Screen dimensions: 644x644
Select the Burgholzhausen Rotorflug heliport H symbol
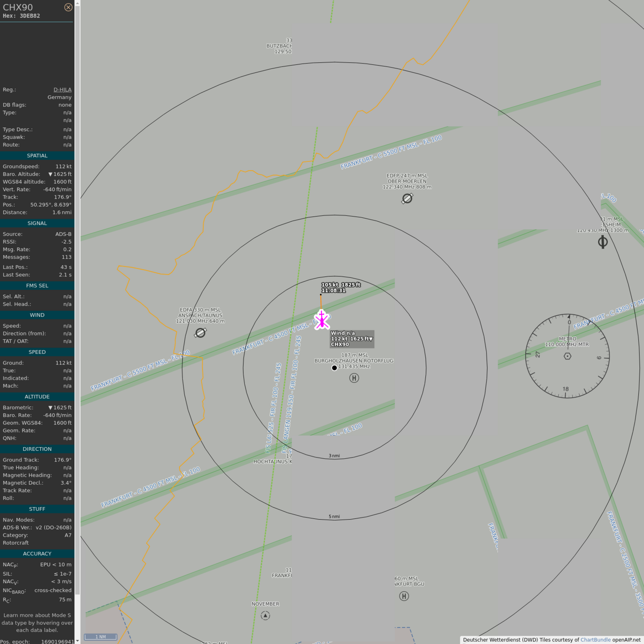click(x=354, y=378)
